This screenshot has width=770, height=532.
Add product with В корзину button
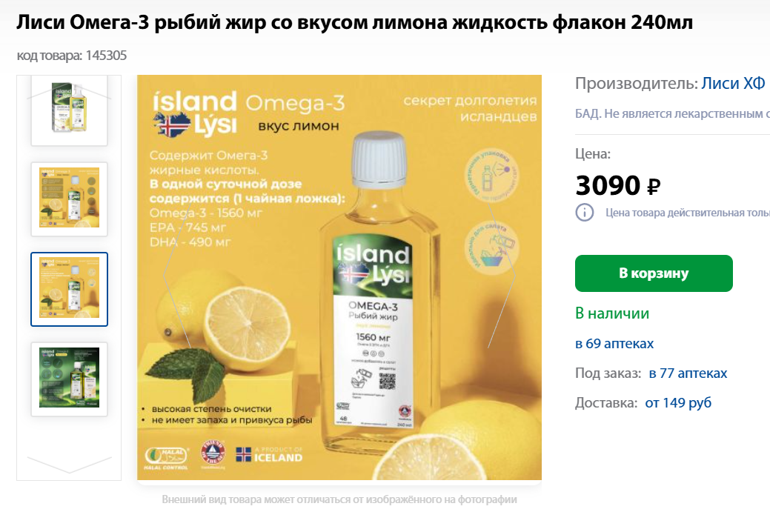[x=654, y=273]
